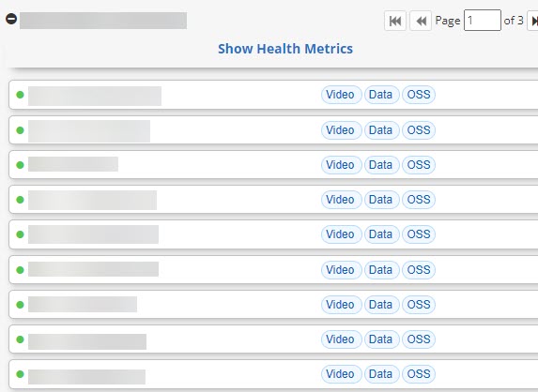Screen dimensions: 538x392
Task: Click the Video badge in the last row
Action: click(341, 374)
